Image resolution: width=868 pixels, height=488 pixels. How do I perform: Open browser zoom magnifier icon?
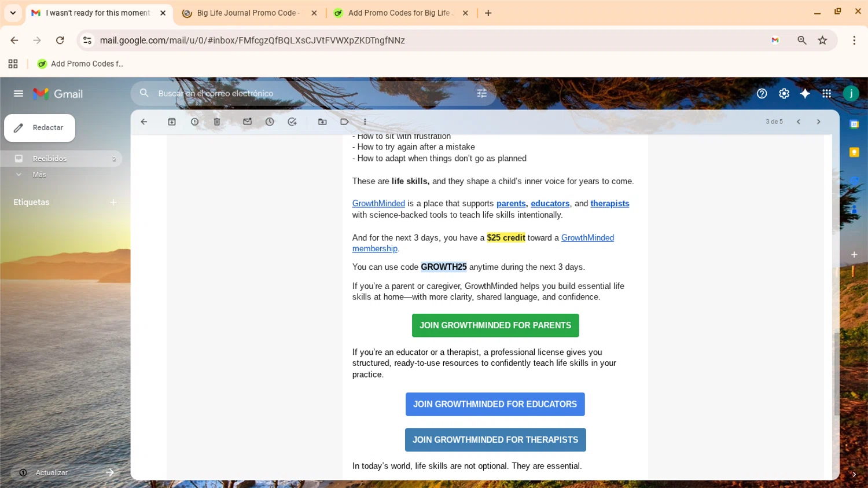801,40
